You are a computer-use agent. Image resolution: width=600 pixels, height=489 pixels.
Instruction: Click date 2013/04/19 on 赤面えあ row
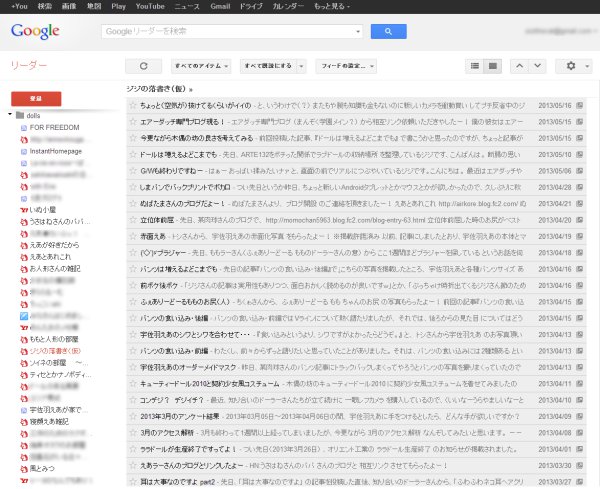pos(554,236)
